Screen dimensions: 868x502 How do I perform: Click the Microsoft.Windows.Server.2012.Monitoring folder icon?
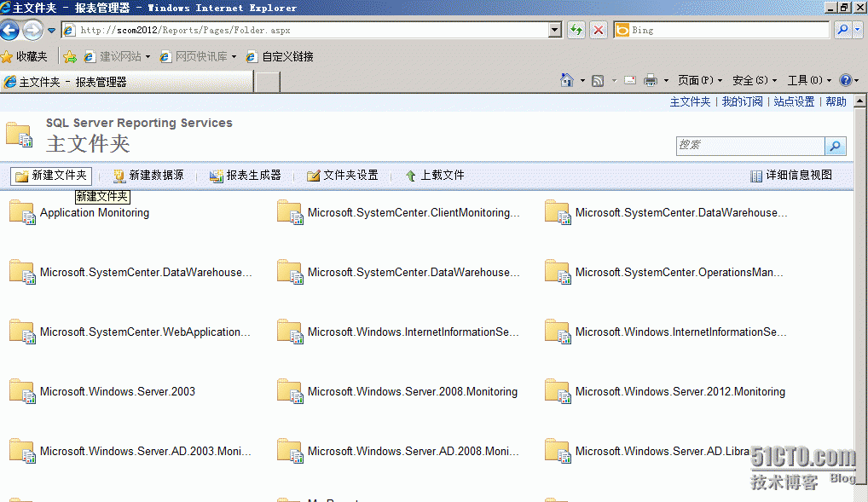pos(558,392)
